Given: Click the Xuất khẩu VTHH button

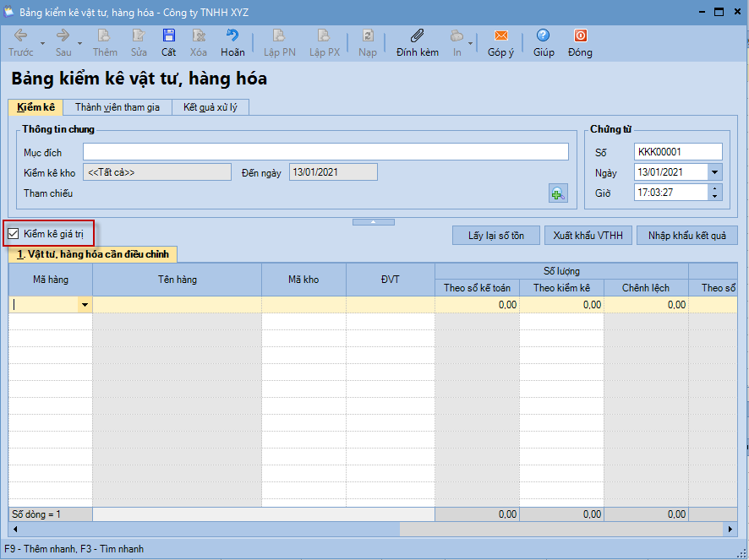Looking at the screenshot, I should coord(588,236).
